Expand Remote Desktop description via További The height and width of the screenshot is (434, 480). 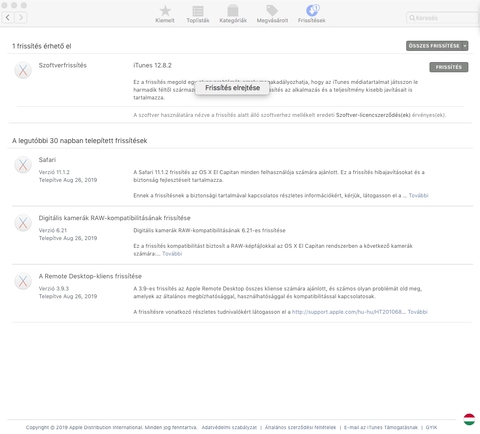coord(417,312)
